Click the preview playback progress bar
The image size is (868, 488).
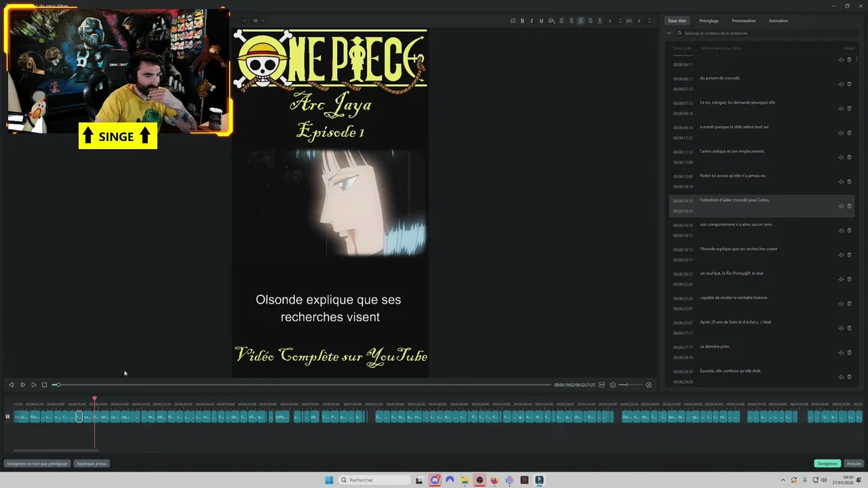point(302,385)
